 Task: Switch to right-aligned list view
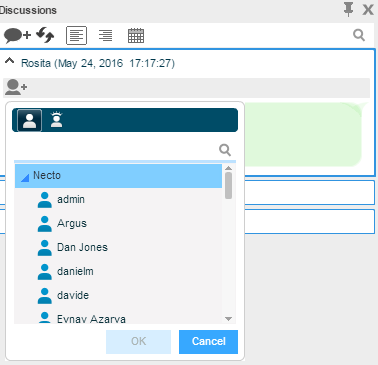pos(106,35)
